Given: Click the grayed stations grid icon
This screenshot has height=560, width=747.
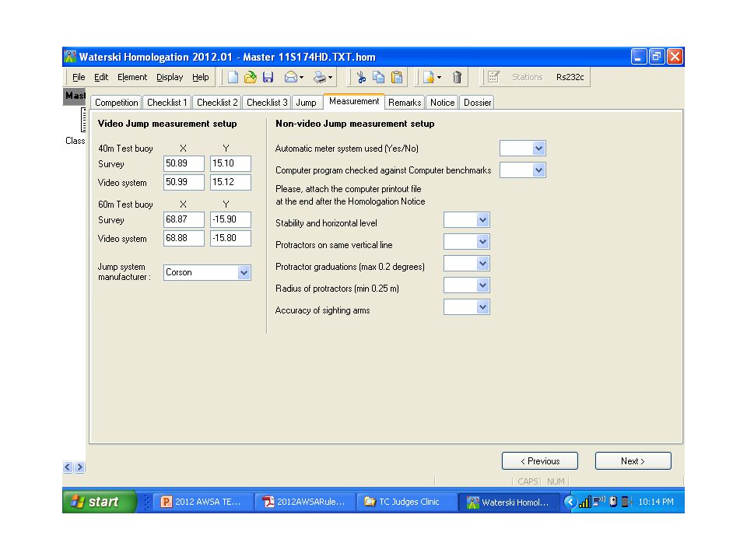Looking at the screenshot, I should tap(493, 77).
